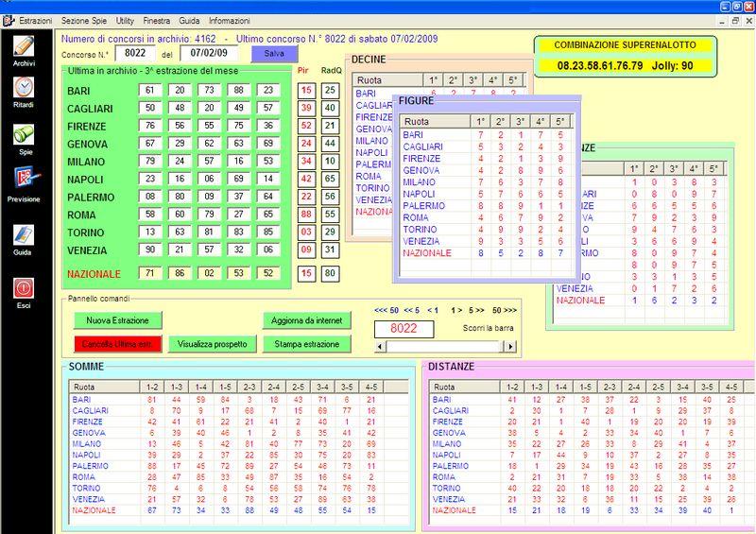Go back one draw with < 1
Image resolution: width=756 pixels, height=534 pixels.
coord(433,310)
